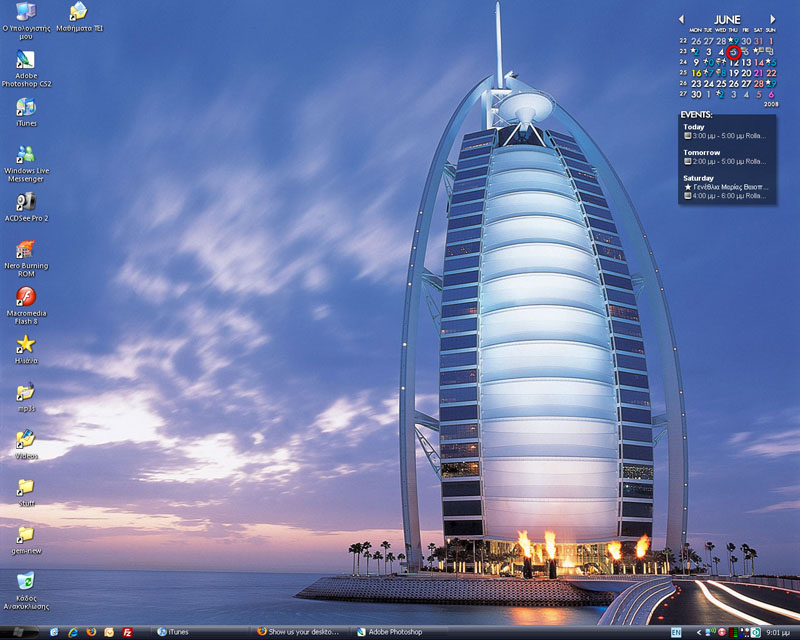Click the EN language indicator in the taskbar
Screen dimensions: 800x640
coord(677,632)
